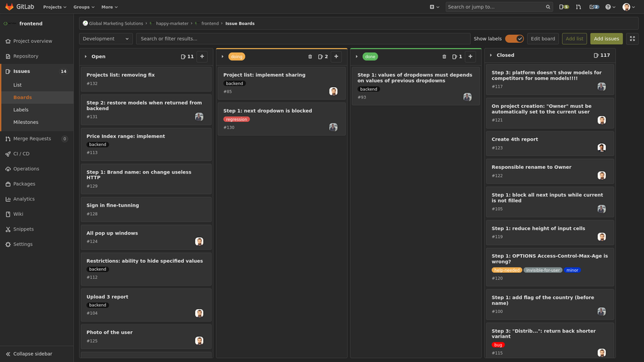Collapse the Closed list chevron
This screenshot has width=644, height=362.
point(491,55)
